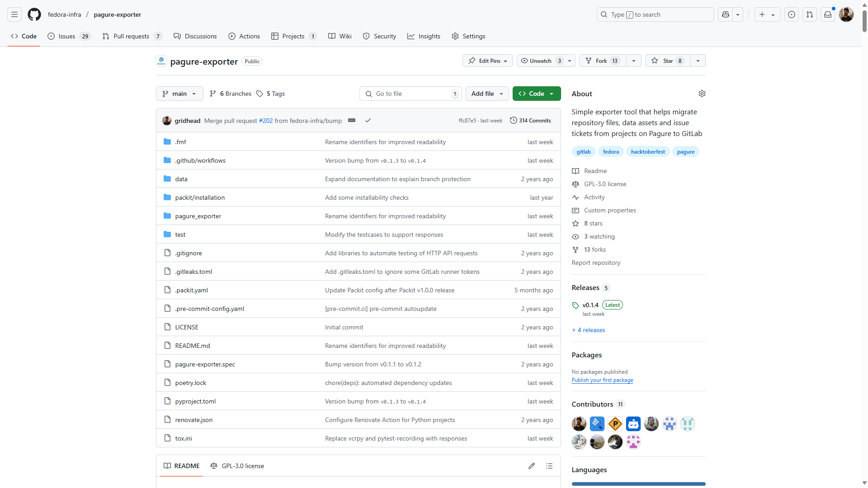Viewport: 868px width, 488px height.
Task: Open Edit Pins dropdown
Action: pos(488,61)
